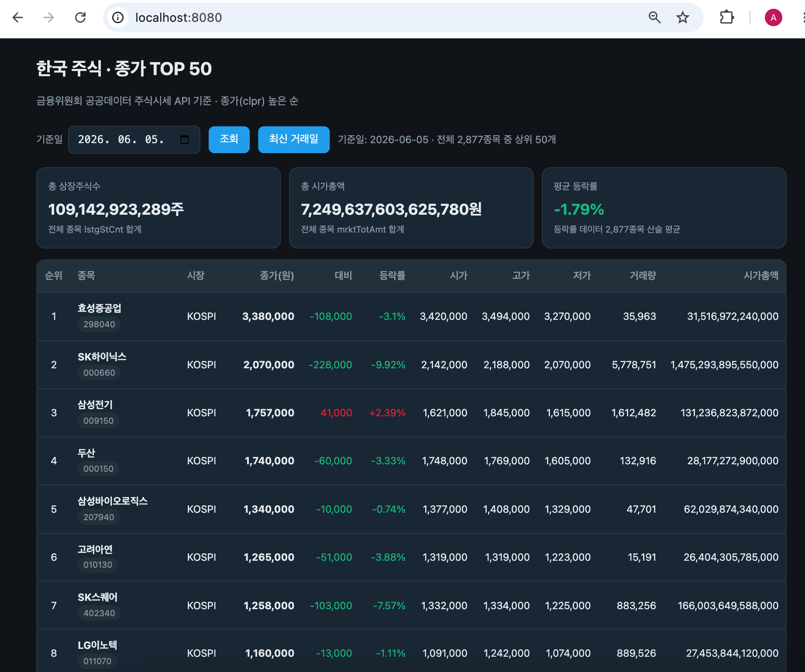Click the -9.92% change rate cell
Screen dimensions: 805x672
[x=388, y=365]
